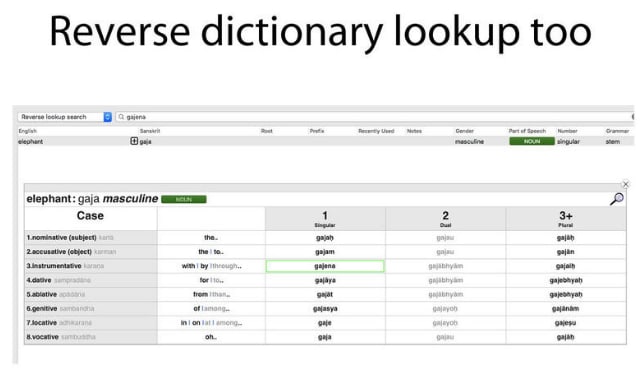
Task: Click the ablative plural gajebhyaḥ cell
Action: [x=565, y=294]
